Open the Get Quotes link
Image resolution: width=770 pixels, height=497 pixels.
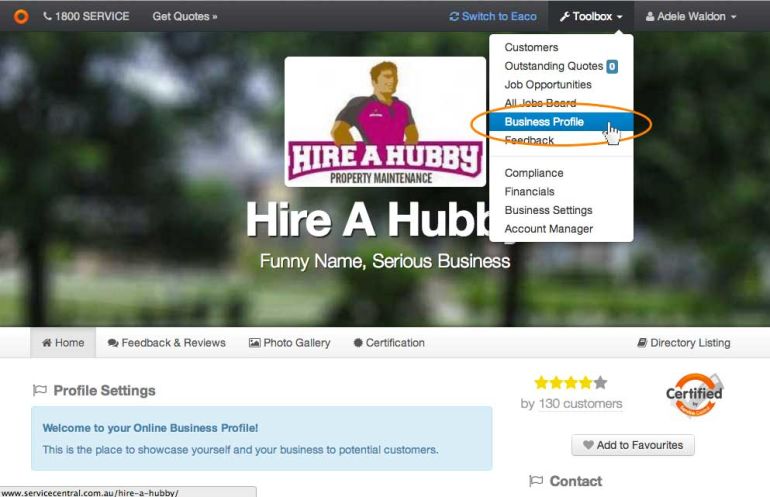[185, 17]
